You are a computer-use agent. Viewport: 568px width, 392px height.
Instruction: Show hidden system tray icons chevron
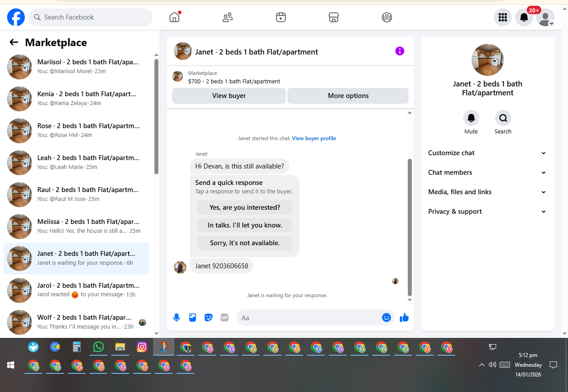pyautogui.click(x=481, y=365)
